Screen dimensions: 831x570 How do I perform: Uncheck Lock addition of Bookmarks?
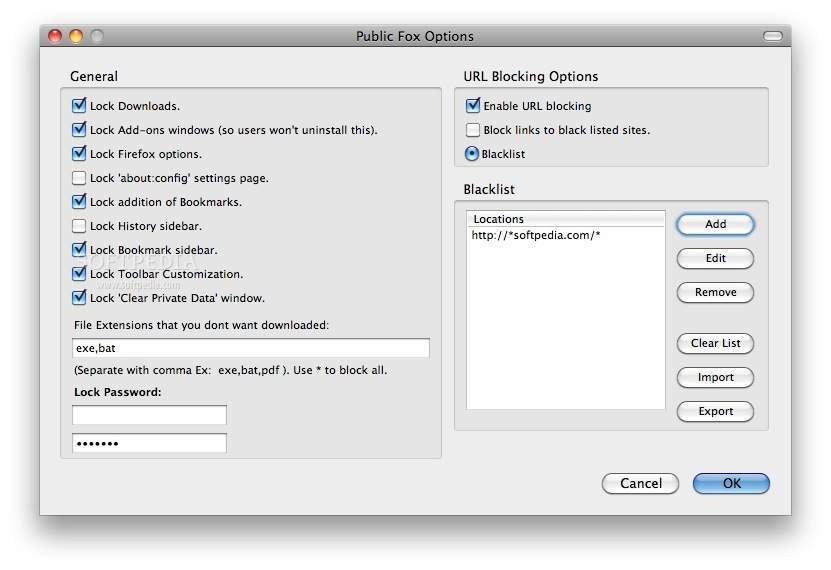coord(79,202)
